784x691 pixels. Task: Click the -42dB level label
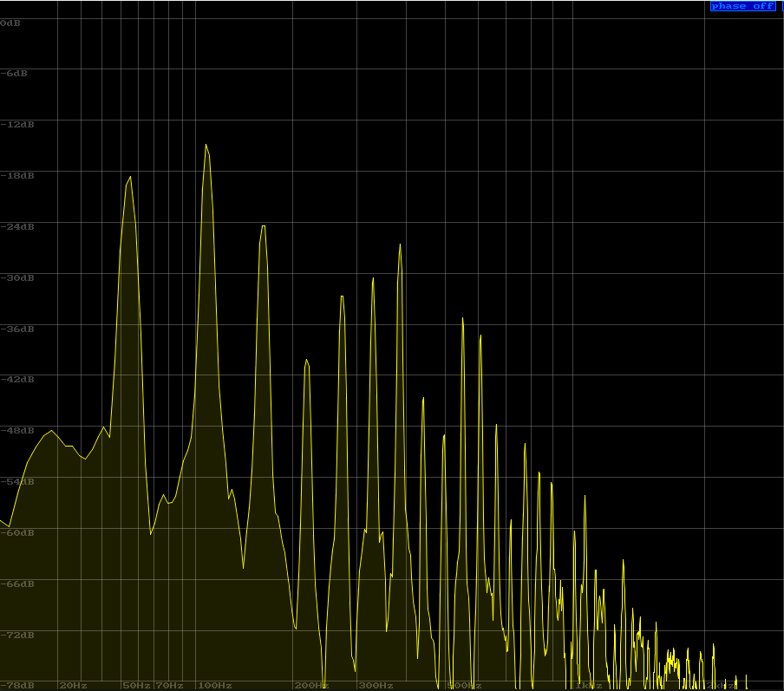tap(17, 380)
